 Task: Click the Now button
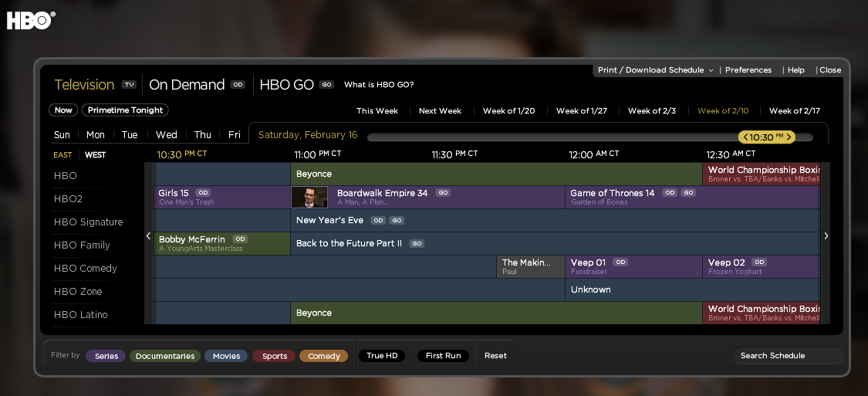63,110
